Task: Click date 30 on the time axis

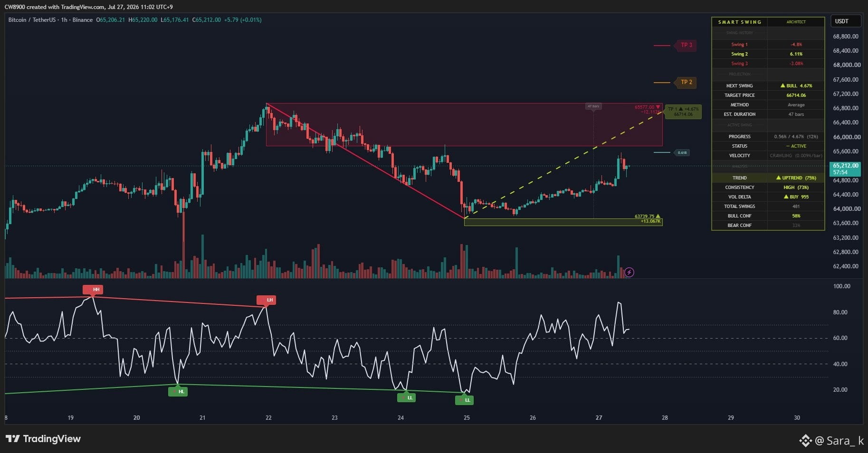Action: pyautogui.click(x=797, y=418)
